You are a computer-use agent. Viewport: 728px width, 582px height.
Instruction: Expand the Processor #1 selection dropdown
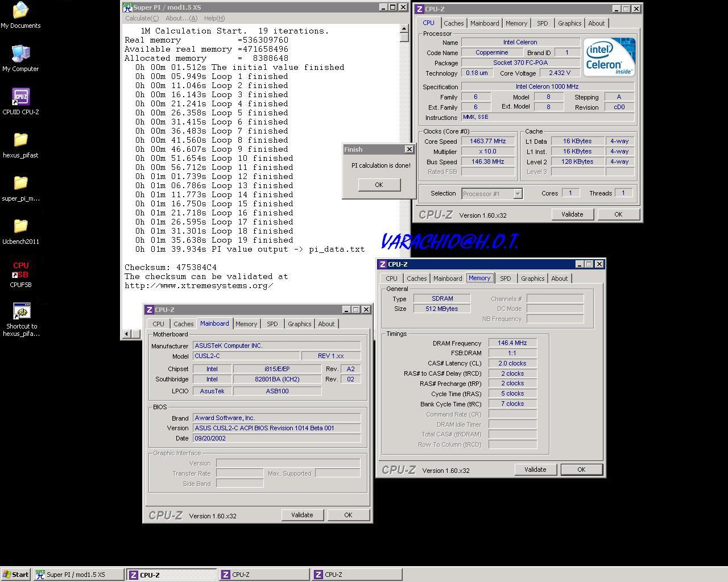coord(518,194)
